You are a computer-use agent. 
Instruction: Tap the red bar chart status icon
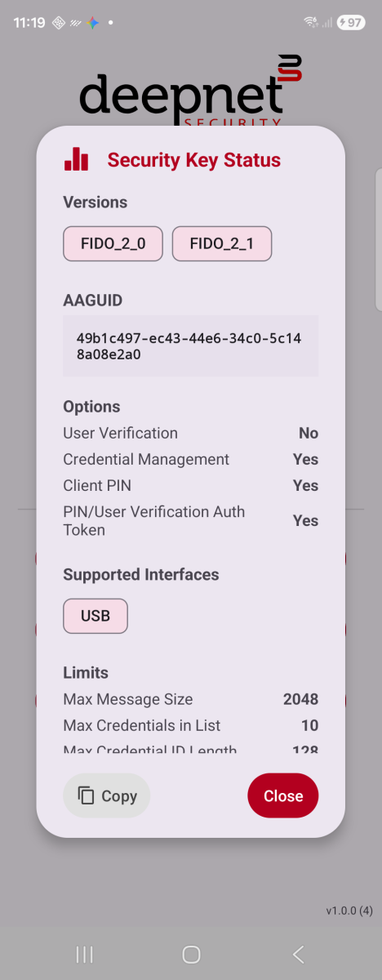(x=76, y=159)
